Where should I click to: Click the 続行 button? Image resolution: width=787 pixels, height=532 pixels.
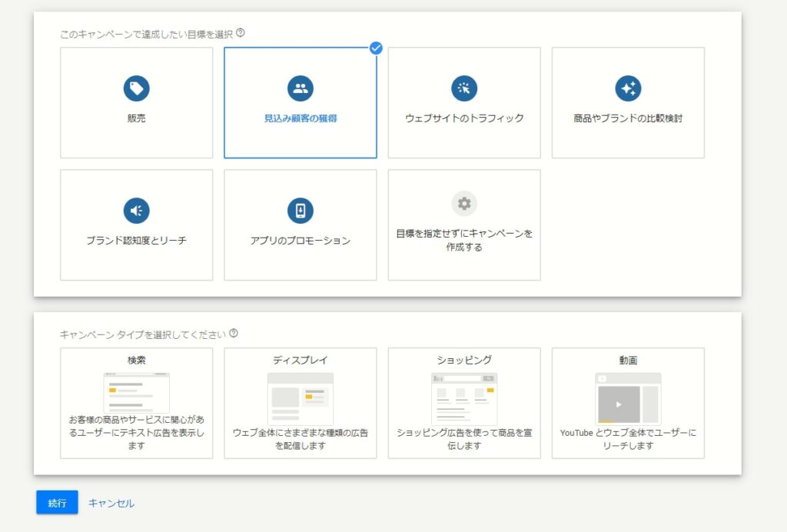[x=57, y=502]
